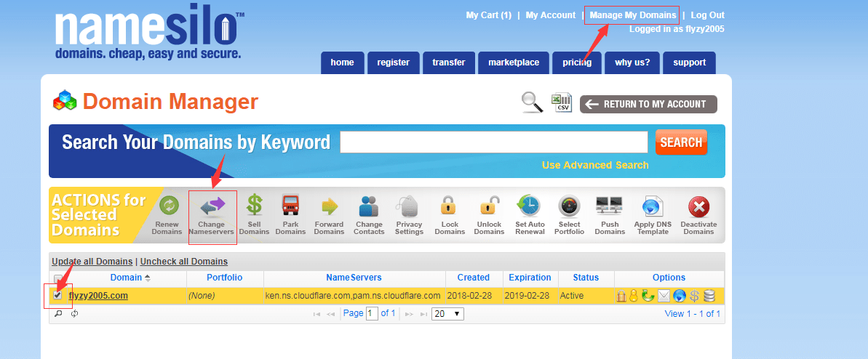Screen dimensions: 868x359
Task: Open the My Account link
Action: click(550, 15)
